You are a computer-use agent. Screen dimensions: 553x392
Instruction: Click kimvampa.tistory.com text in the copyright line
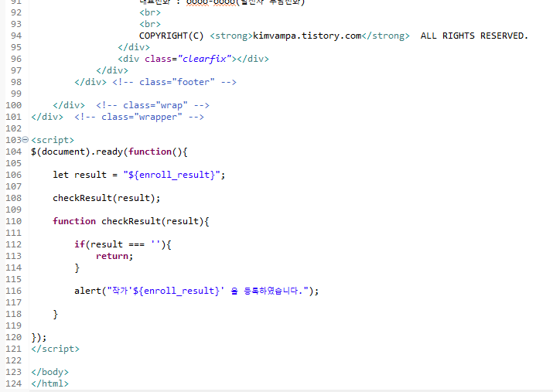point(307,36)
